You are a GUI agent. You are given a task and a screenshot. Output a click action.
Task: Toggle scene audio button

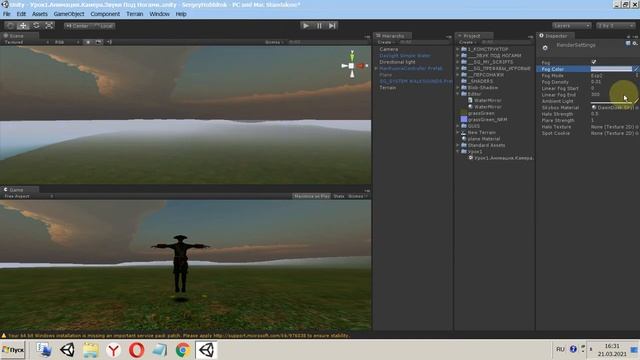pos(109,42)
